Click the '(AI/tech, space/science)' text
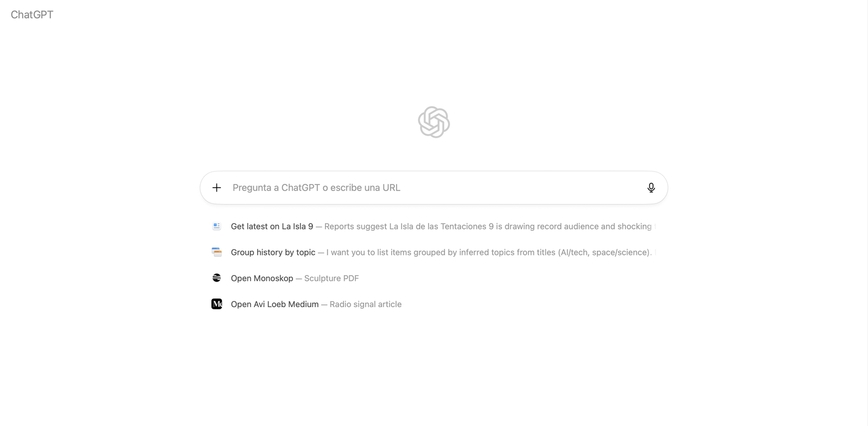The image size is (868, 426). pyautogui.click(x=603, y=252)
